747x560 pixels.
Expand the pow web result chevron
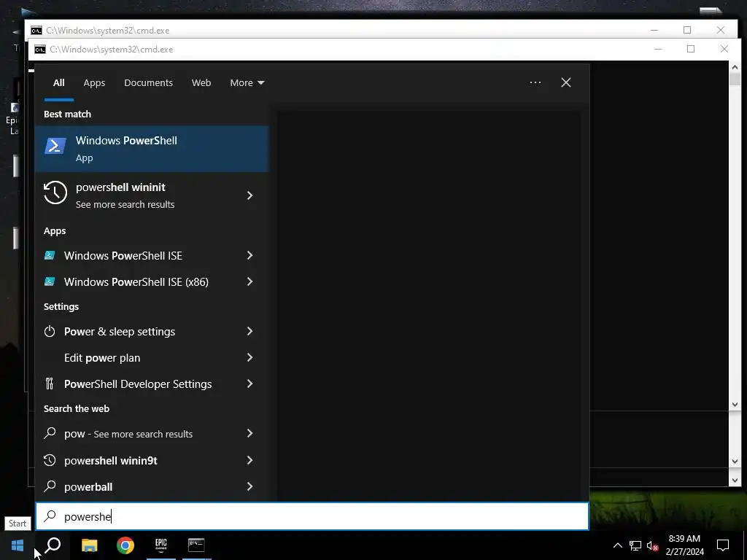[x=249, y=433]
